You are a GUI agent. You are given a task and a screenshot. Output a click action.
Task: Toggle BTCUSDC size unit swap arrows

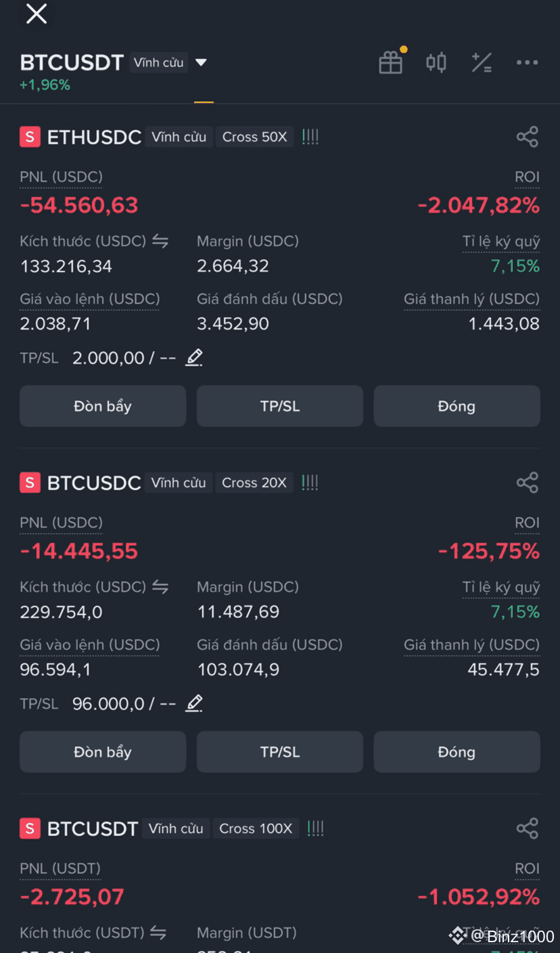[160, 587]
